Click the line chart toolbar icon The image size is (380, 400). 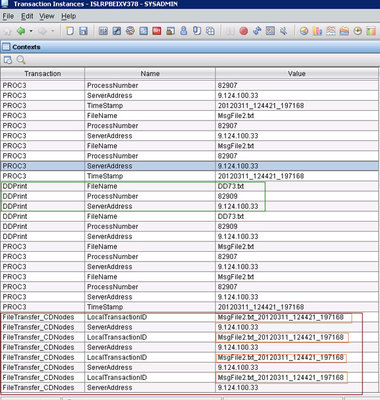coord(331,31)
